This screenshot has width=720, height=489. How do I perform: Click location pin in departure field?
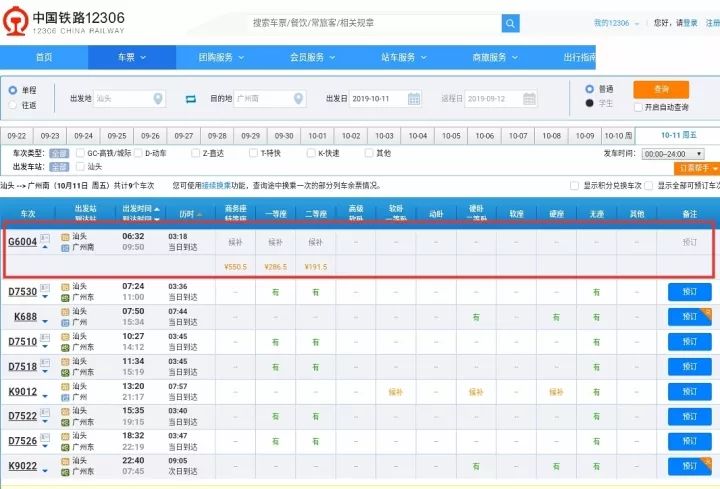158,98
